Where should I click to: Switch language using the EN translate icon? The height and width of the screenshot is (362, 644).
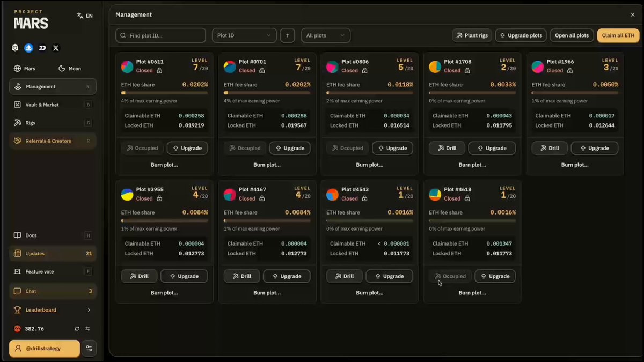(x=85, y=16)
